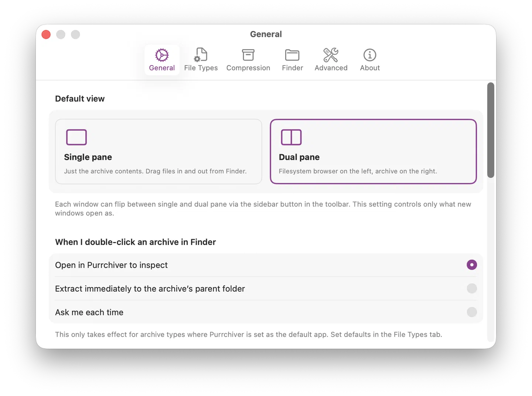Choose Dual pane as default view

pos(374,151)
